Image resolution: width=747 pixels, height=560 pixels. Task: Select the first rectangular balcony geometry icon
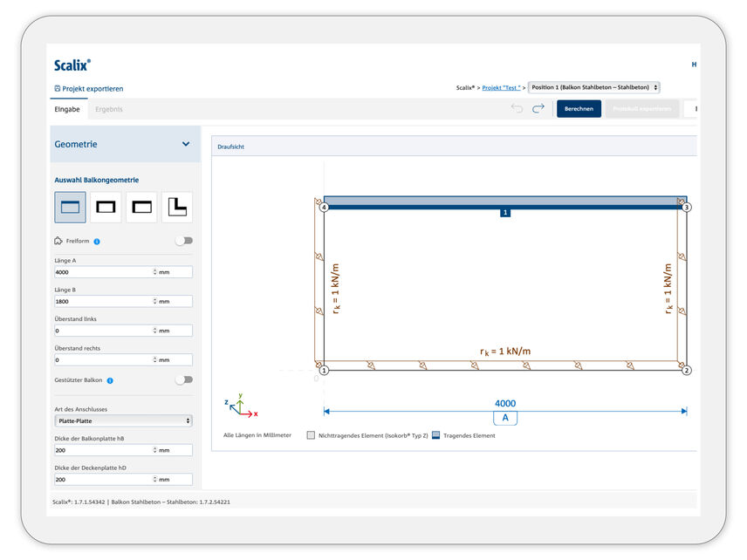click(x=70, y=208)
